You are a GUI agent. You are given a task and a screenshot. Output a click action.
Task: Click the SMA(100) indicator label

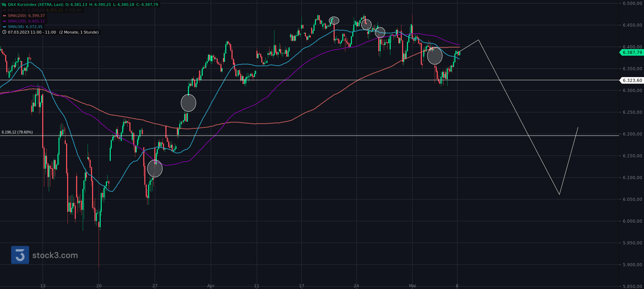click(17, 21)
